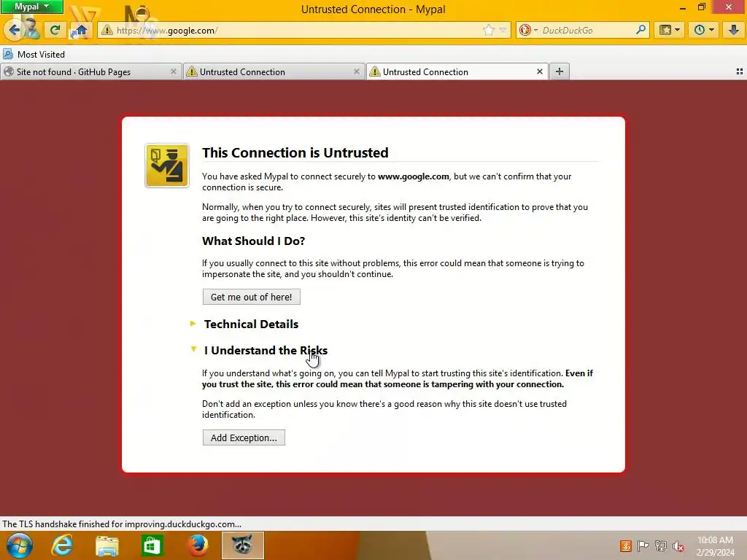Open the History clock button

point(704,31)
